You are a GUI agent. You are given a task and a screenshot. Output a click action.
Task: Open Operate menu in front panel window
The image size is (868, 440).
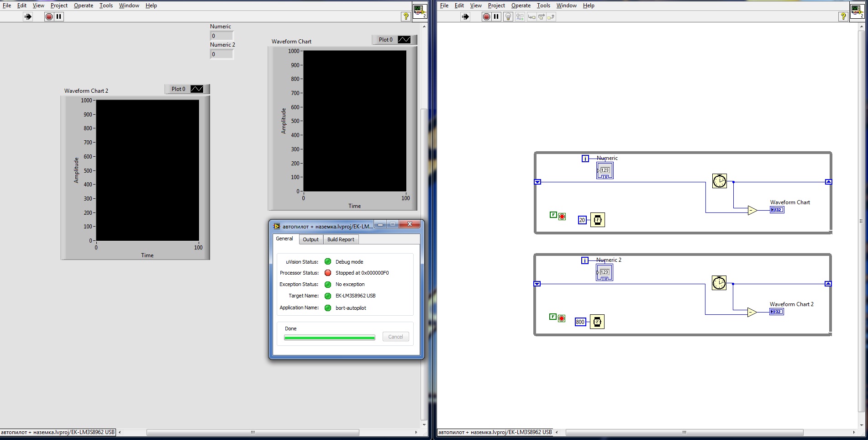[84, 5]
